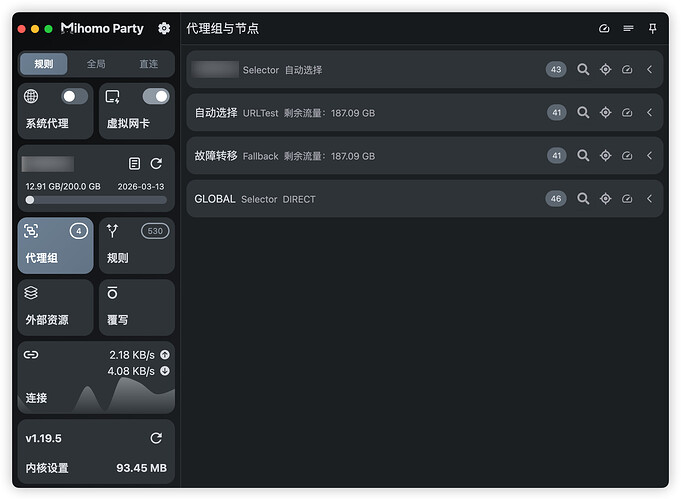681x499 pixels.
Task: Switch to the 全局 mode tab
Action: pyautogui.click(x=96, y=64)
